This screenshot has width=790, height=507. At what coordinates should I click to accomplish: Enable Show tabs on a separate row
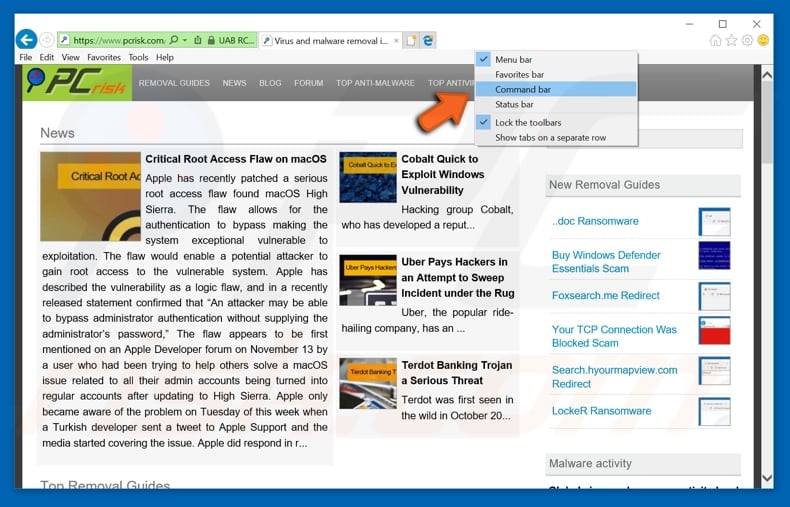(556, 138)
